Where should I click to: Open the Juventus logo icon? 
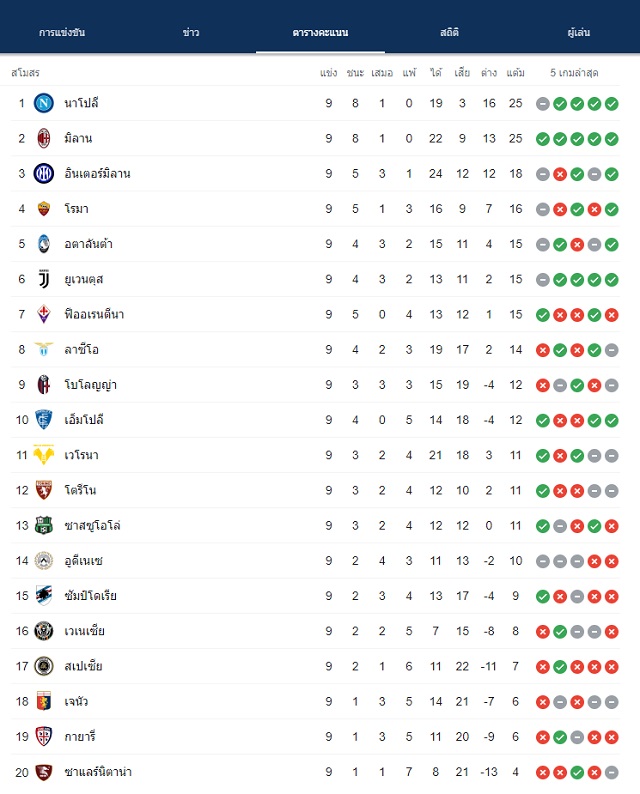[x=44, y=279]
